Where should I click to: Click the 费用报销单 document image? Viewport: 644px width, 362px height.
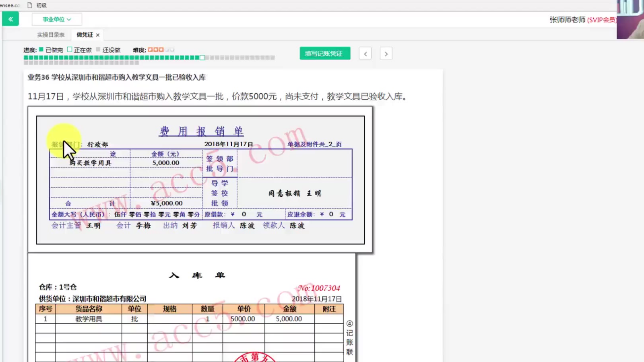click(x=200, y=180)
